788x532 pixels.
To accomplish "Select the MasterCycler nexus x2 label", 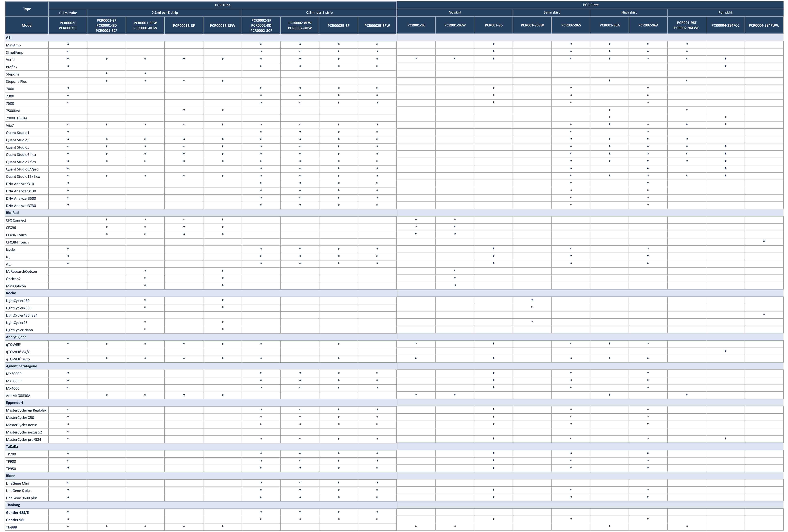I will pyautogui.click(x=24, y=432).
